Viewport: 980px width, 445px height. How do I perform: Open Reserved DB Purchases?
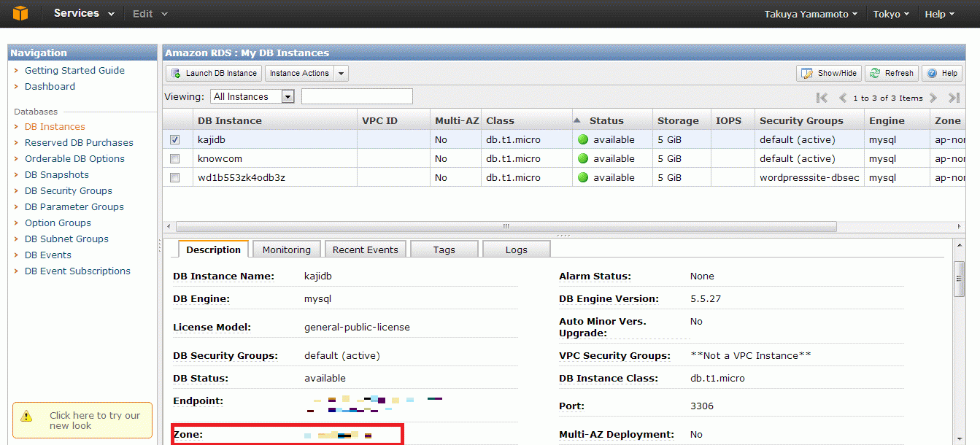(x=79, y=142)
